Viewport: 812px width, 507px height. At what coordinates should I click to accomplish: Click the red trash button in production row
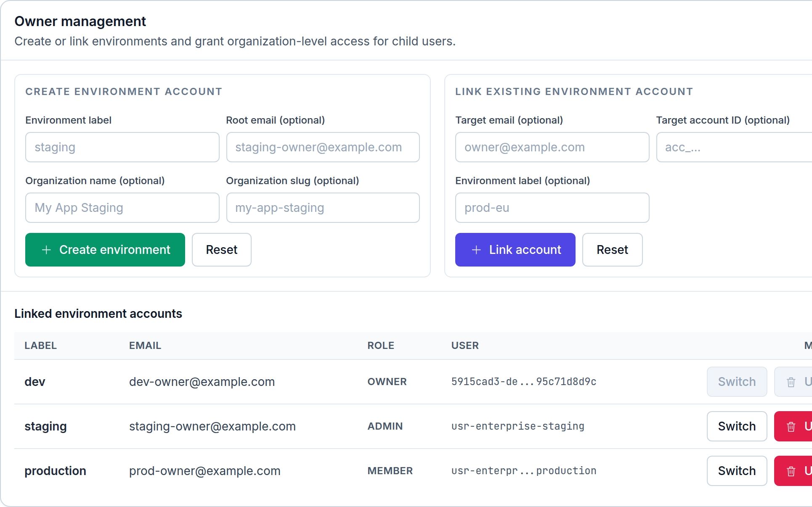(x=793, y=471)
